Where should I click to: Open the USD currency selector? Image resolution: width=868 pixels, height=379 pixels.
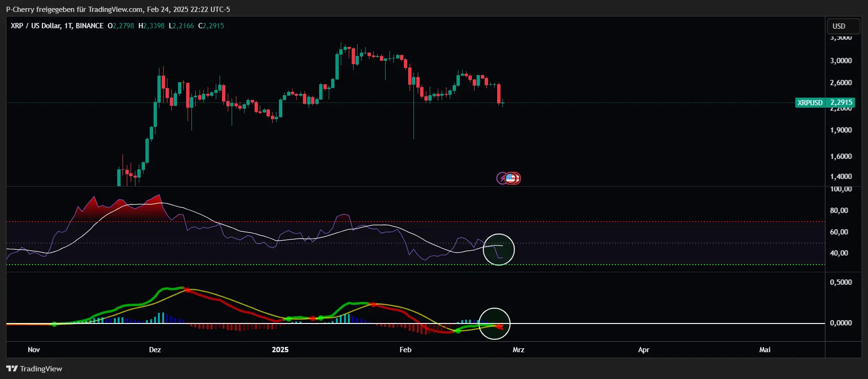[844, 26]
